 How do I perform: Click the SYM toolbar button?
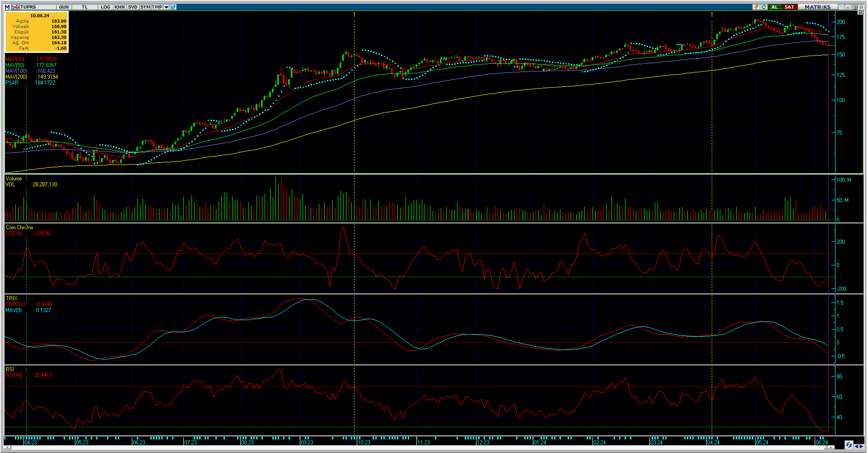145,7
